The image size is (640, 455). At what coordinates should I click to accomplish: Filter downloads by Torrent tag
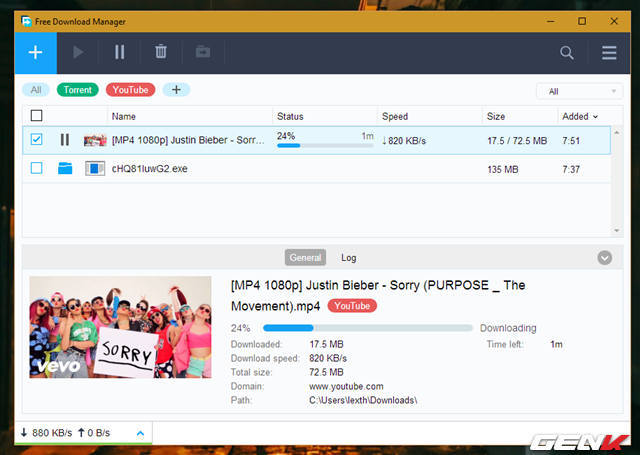(x=78, y=90)
